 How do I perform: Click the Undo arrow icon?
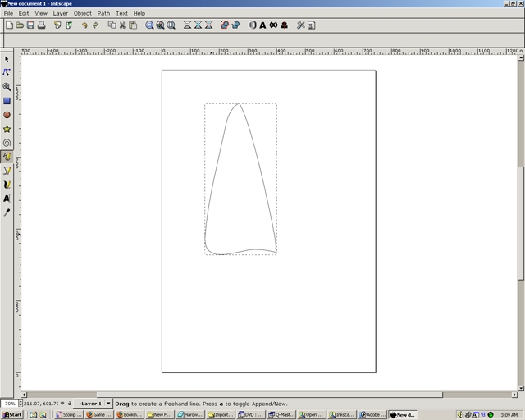[x=84, y=25]
